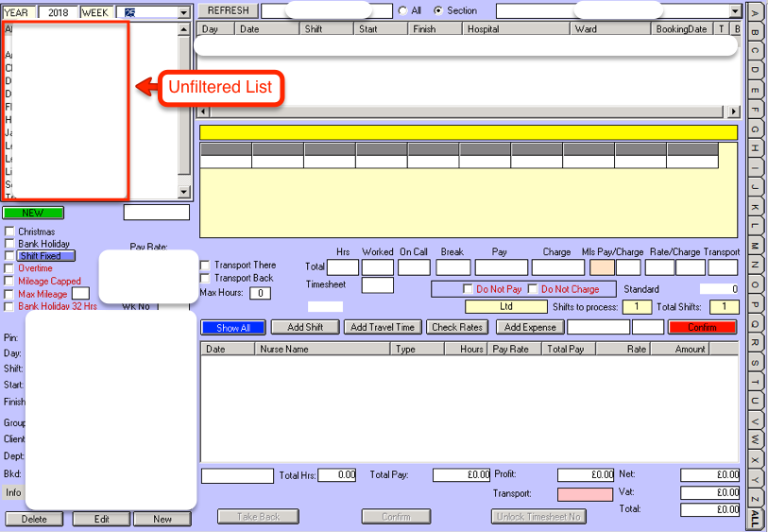Click the left arrow of the shifts grid horizontal scrollbar
Screen dimensions: 768x532
[x=203, y=112]
